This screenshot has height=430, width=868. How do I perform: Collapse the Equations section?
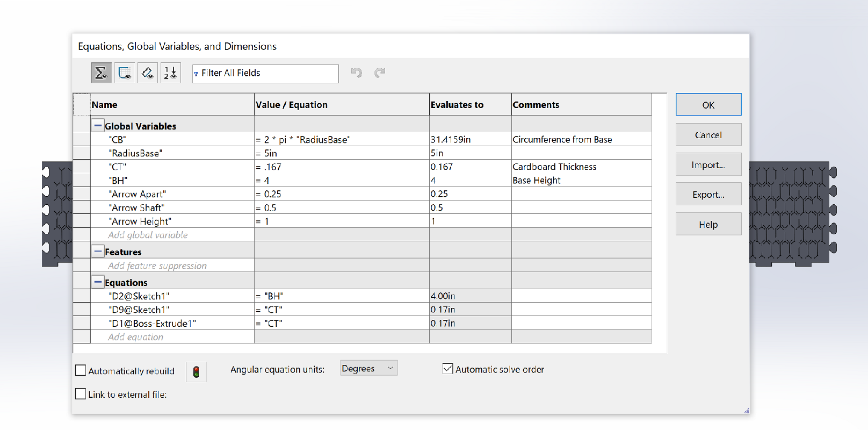tap(98, 282)
